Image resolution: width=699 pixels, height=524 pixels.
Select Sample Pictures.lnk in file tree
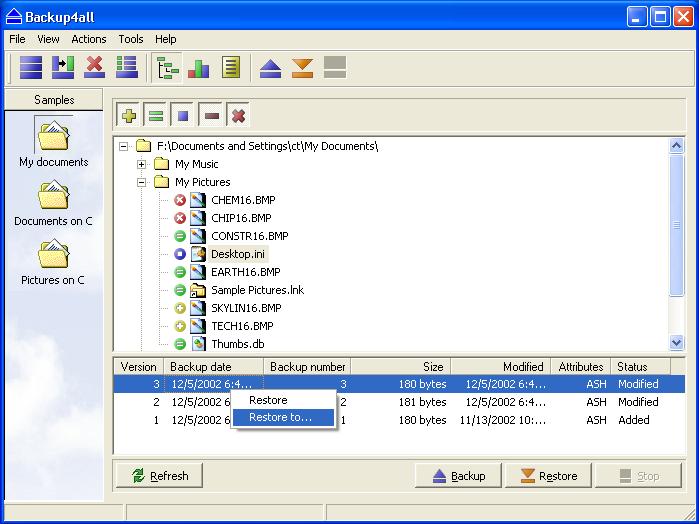(258, 290)
